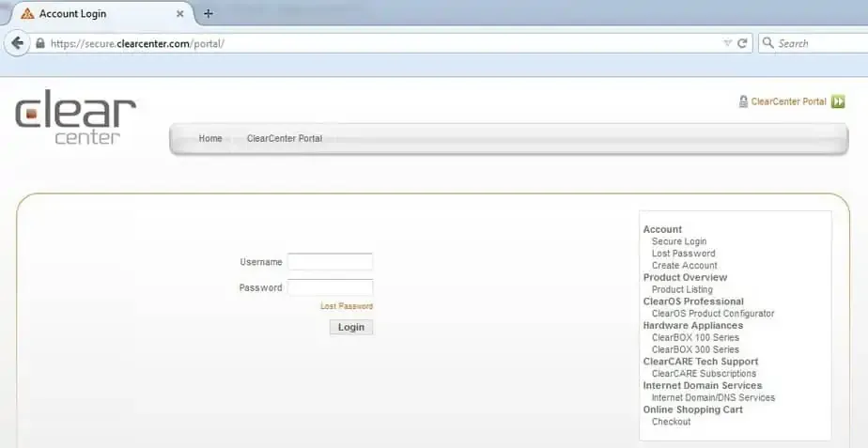Open the address bar history dropdown arrow
Image resolution: width=868 pixels, height=448 pixels.
[x=727, y=43]
